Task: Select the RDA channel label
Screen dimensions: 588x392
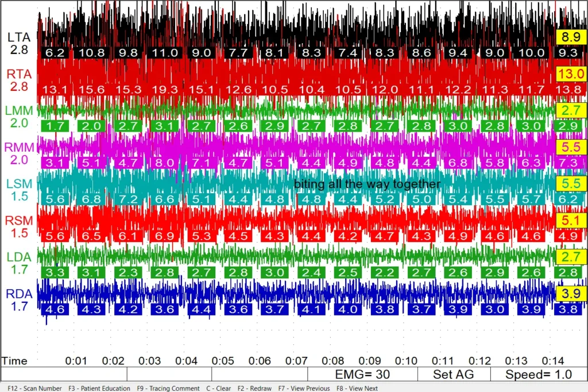Action: [x=19, y=294]
